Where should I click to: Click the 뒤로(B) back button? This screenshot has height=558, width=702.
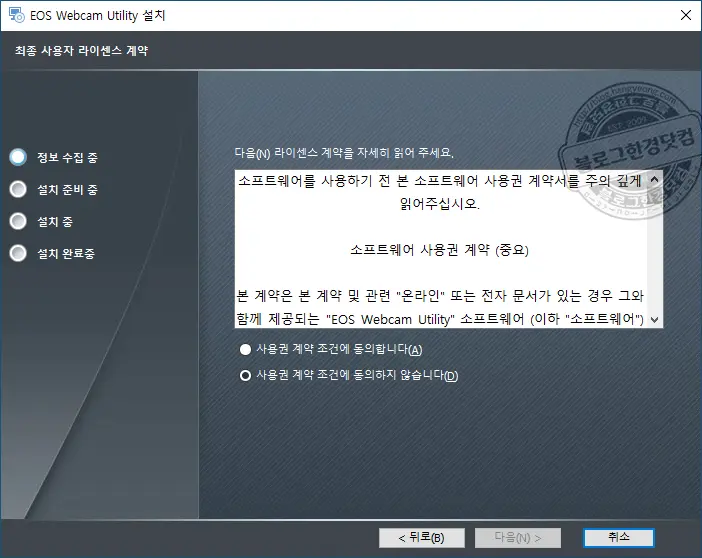pyautogui.click(x=421, y=537)
